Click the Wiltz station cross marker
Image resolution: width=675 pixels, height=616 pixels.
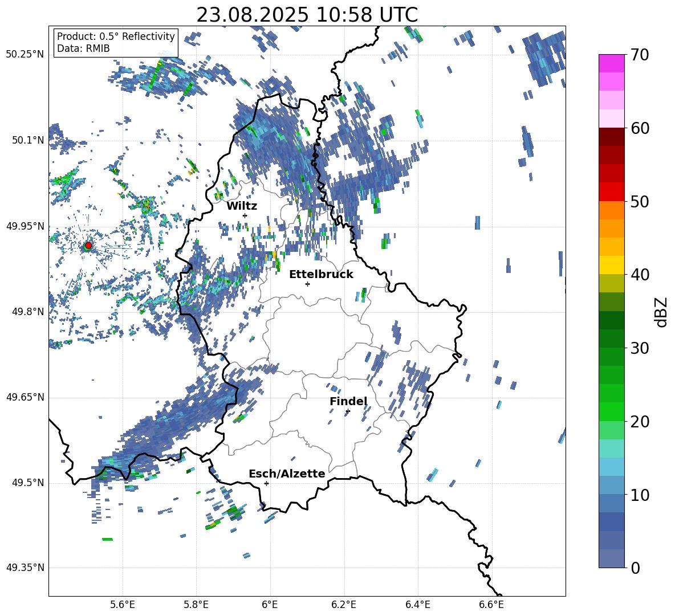pos(245,215)
